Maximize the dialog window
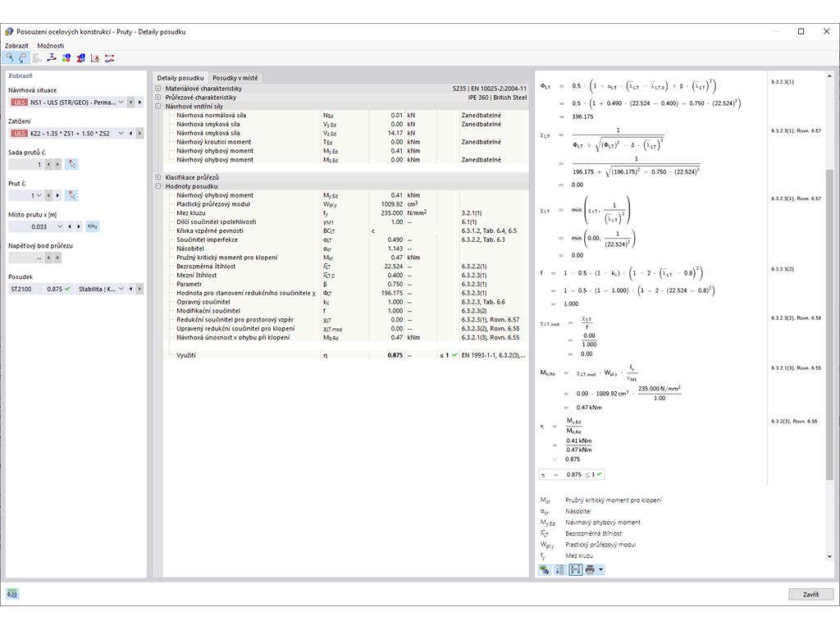840x630 pixels. 801,32
